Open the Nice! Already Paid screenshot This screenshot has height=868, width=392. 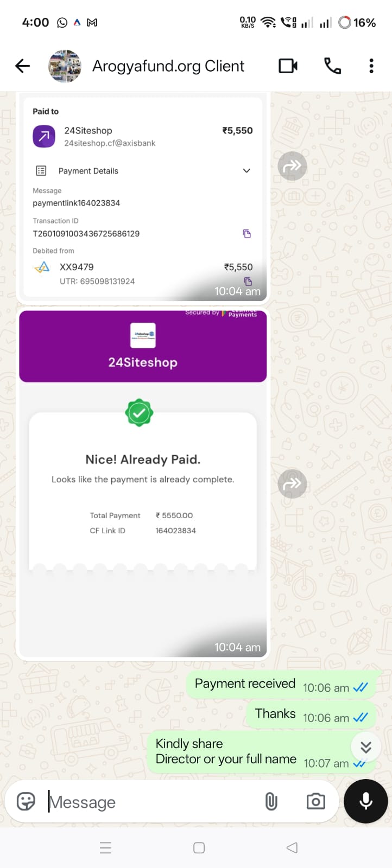pos(143,484)
